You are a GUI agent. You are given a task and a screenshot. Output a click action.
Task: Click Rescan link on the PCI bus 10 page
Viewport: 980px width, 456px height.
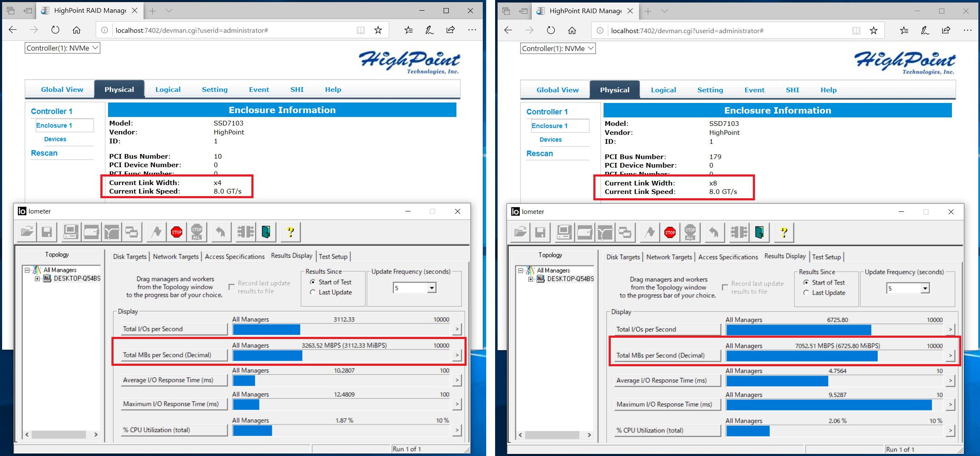point(44,153)
